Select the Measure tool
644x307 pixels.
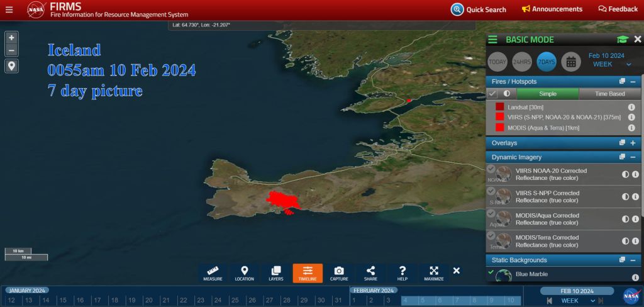213,273
